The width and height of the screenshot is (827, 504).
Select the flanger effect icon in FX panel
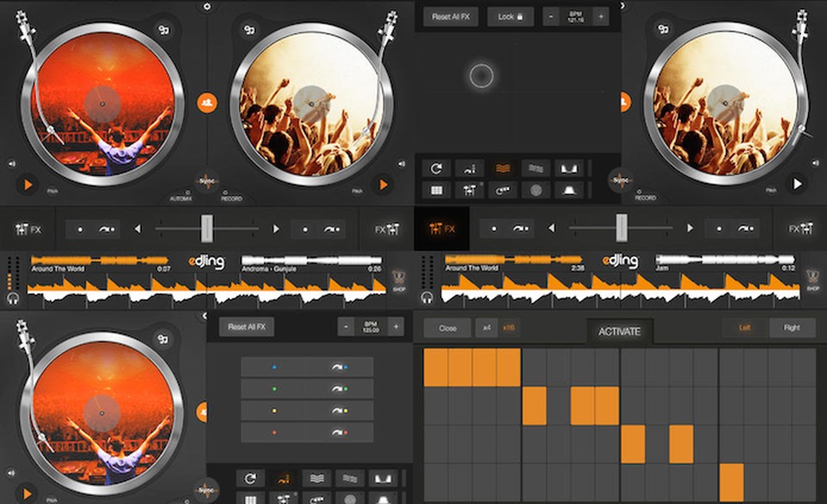point(504,166)
